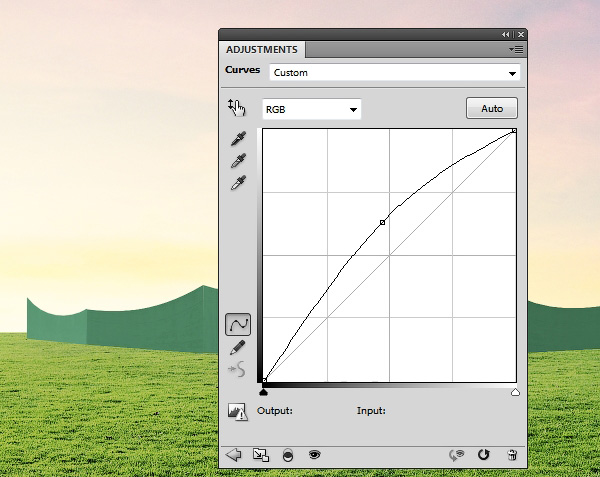Toggle clip adjustment to layer below
Viewport: 600px width, 477px height.
288,455
